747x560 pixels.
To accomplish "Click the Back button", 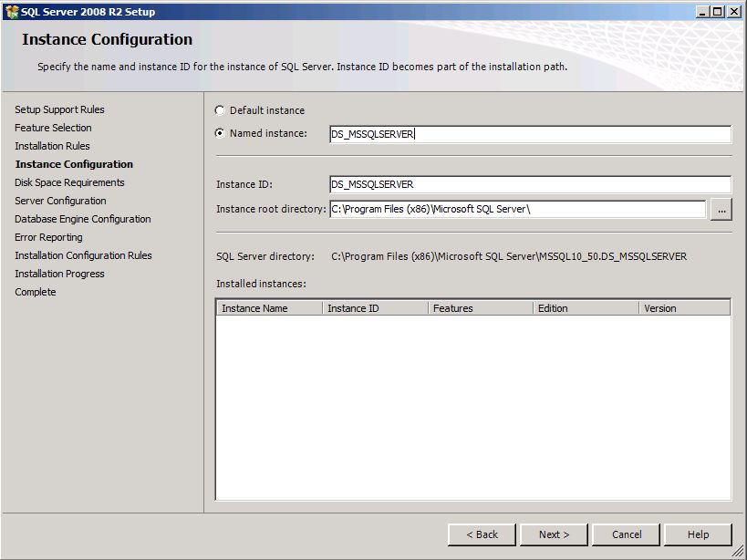I will click(482, 534).
